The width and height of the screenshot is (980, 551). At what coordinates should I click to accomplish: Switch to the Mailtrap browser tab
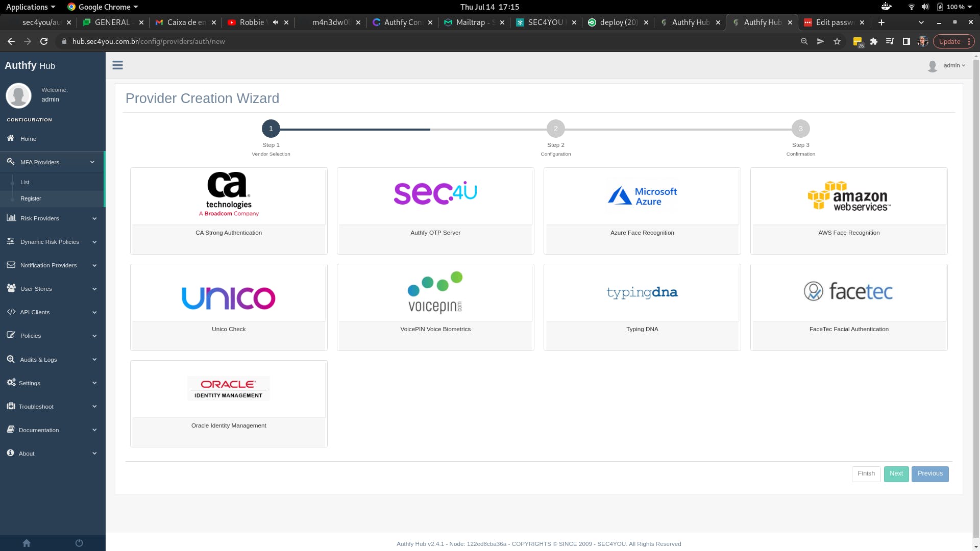pos(472,22)
